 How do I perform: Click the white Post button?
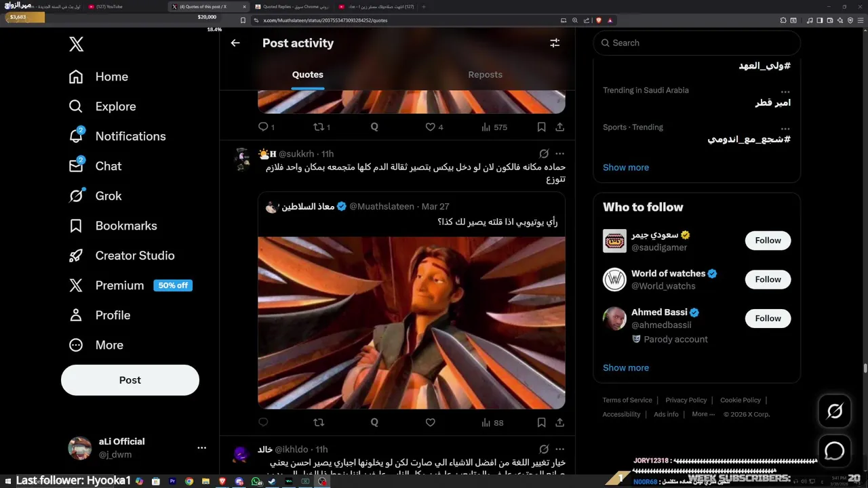click(130, 380)
